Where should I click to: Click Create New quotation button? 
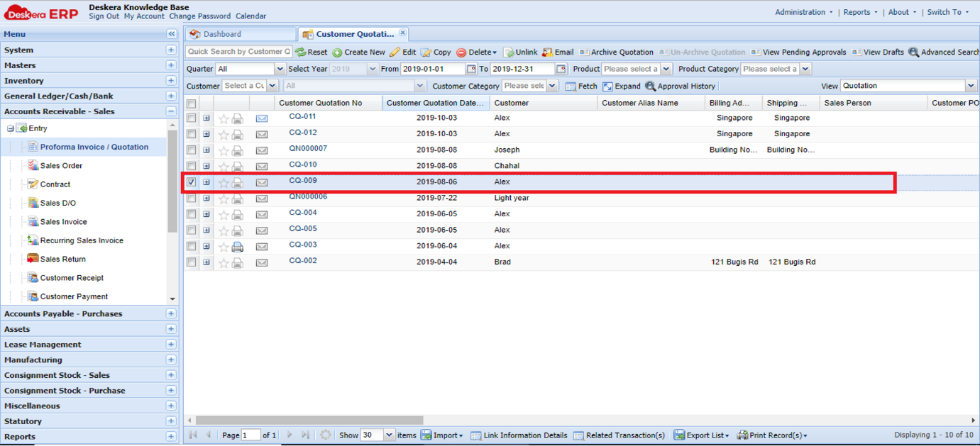(359, 52)
